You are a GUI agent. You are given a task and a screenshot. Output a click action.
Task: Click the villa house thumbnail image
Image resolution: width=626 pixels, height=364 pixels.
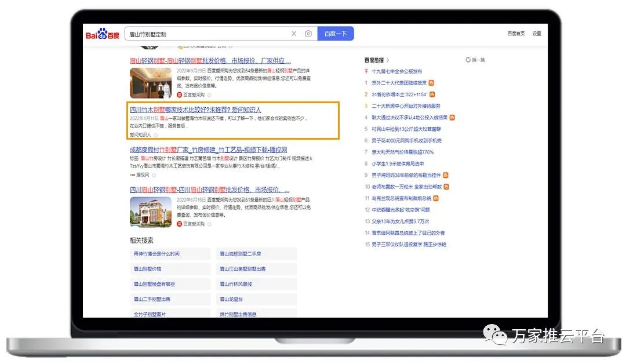click(x=151, y=212)
